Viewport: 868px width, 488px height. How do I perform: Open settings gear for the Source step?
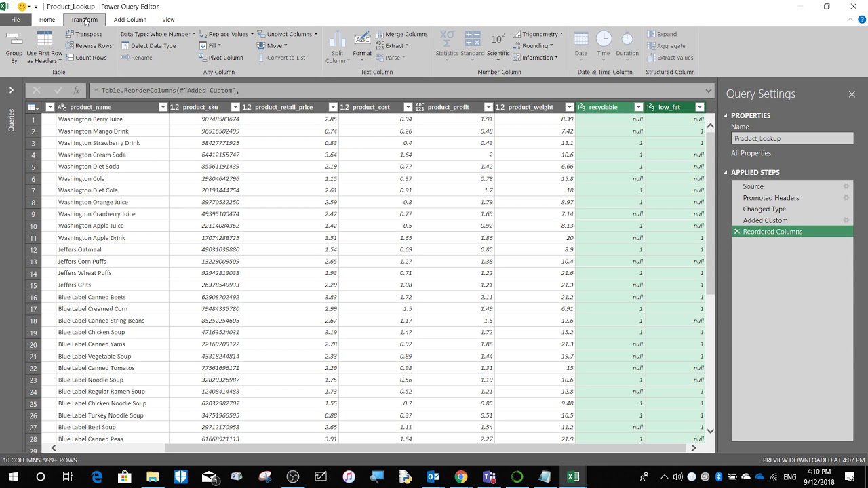846,186
